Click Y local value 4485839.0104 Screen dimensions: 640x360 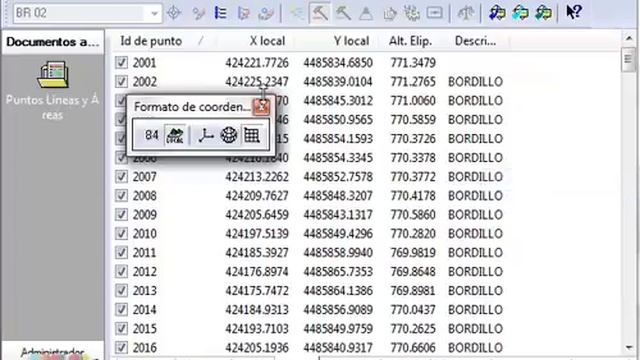click(338, 82)
